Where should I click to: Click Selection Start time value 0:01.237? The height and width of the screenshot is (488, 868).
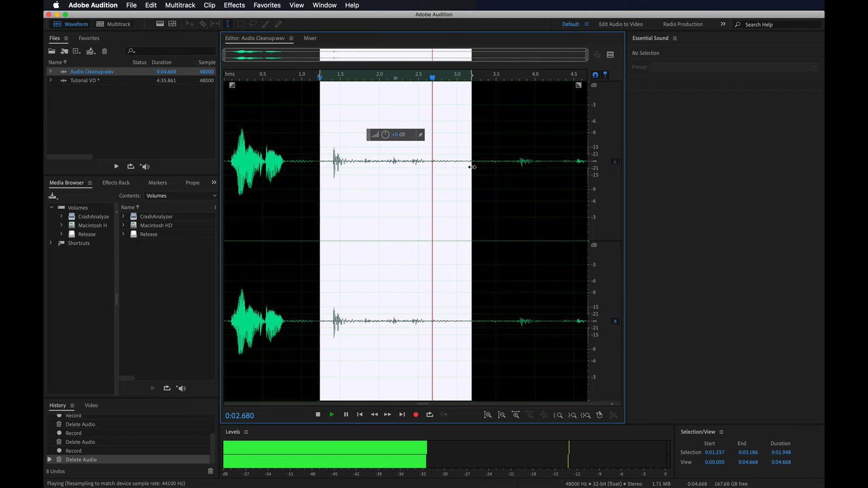(x=714, y=452)
